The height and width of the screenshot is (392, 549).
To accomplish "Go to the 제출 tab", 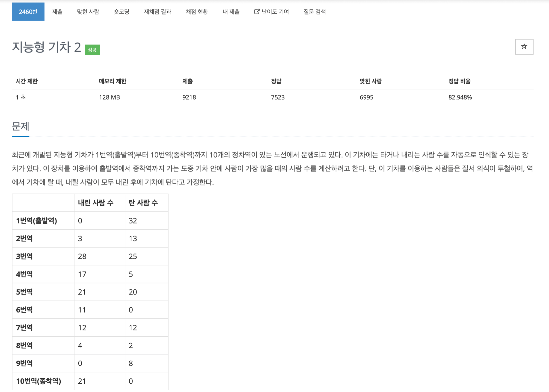I will tap(57, 12).
